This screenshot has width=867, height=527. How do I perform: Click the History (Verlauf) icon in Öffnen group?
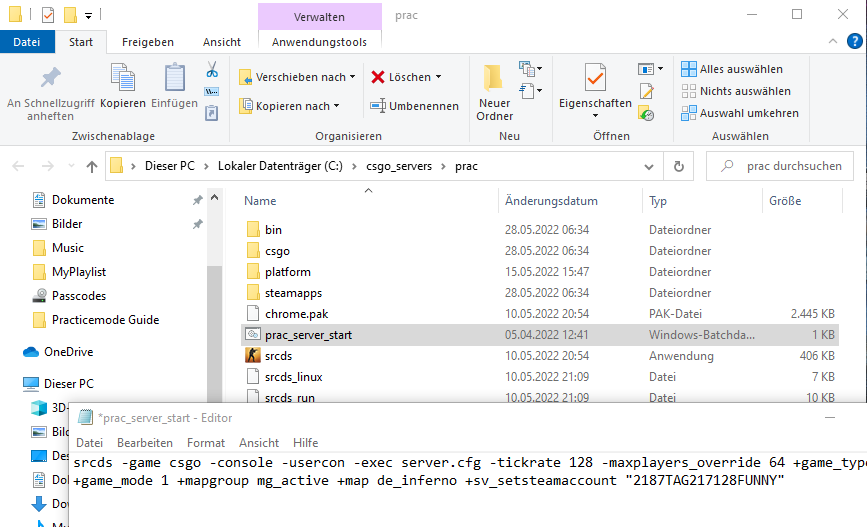(646, 113)
